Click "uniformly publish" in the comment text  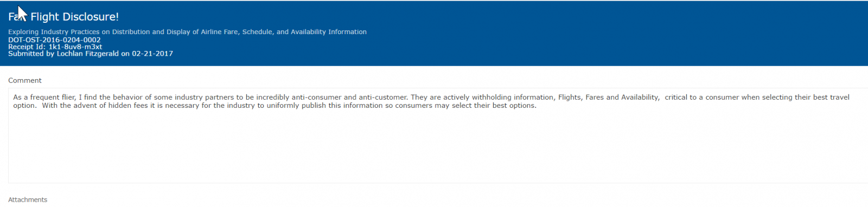click(296, 106)
